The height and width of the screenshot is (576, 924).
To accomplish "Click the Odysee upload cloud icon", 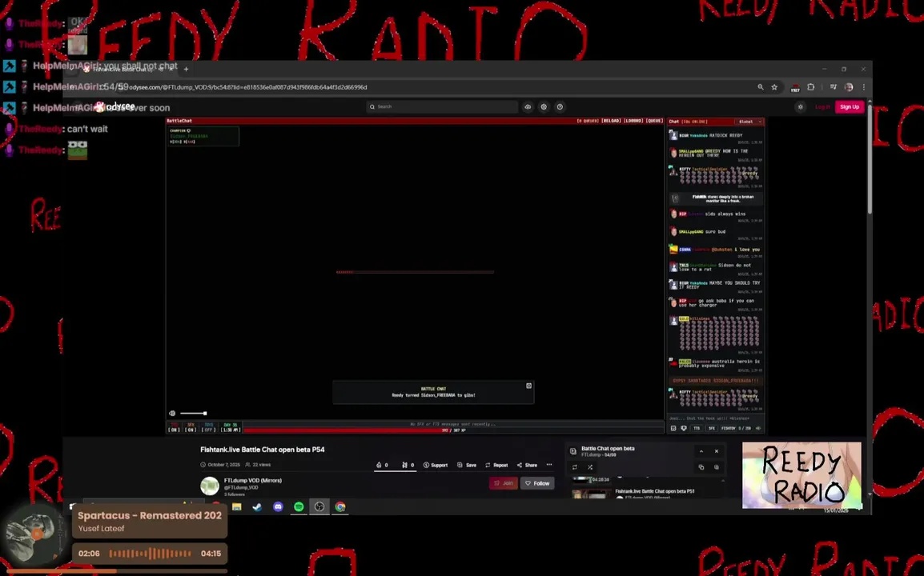I will [528, 106].
